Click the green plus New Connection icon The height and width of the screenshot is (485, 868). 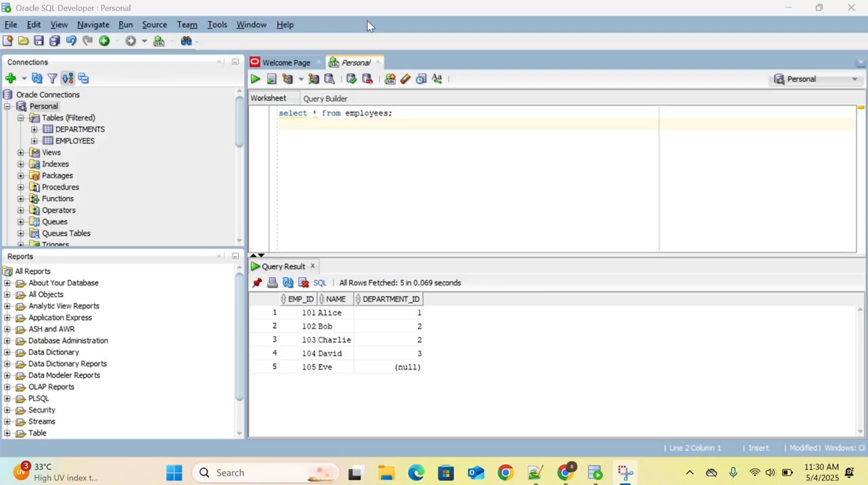point(10,79)
